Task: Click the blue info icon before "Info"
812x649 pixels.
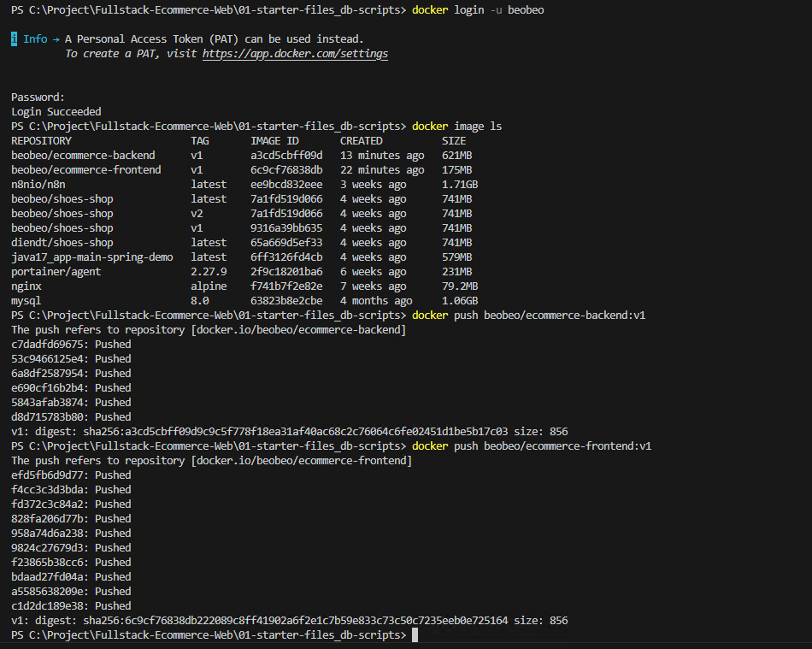Action: point(15,39)
